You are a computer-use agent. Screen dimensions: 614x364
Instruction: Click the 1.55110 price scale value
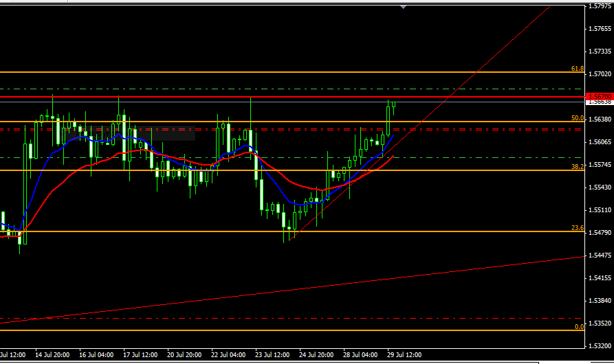coord(600,210)
